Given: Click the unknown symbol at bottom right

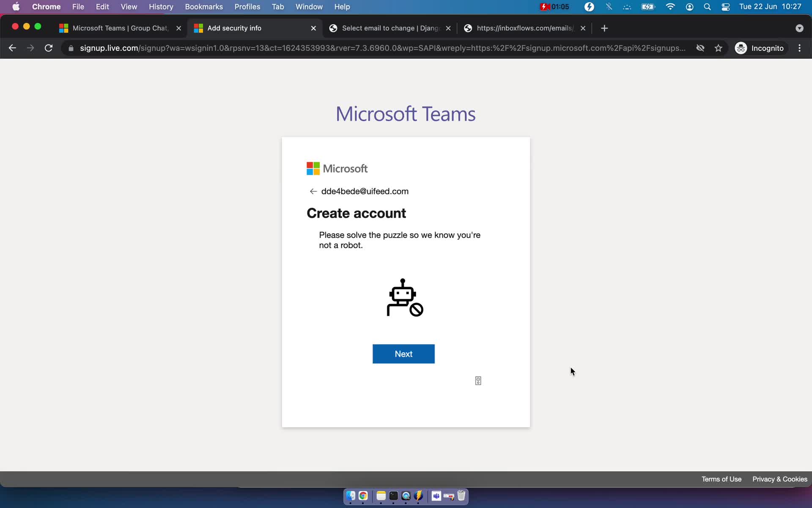Looking at the screenshot, I should point(478,381).
